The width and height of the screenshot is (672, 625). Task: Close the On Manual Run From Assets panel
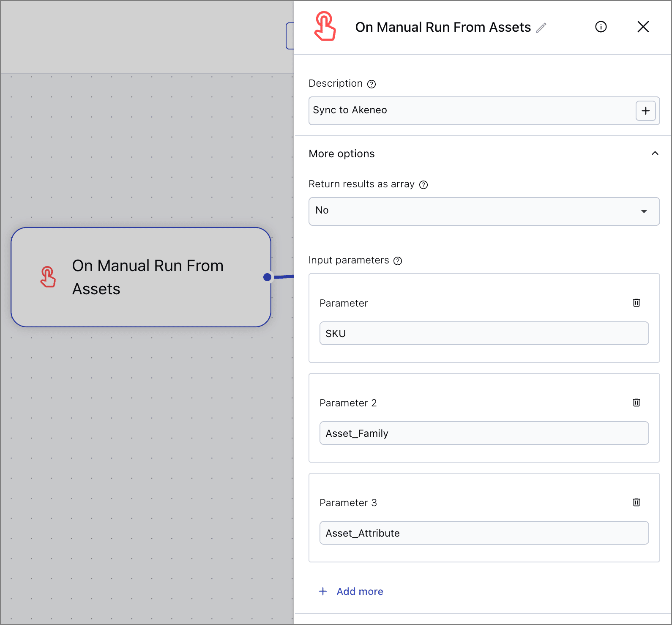pos(643,27)
